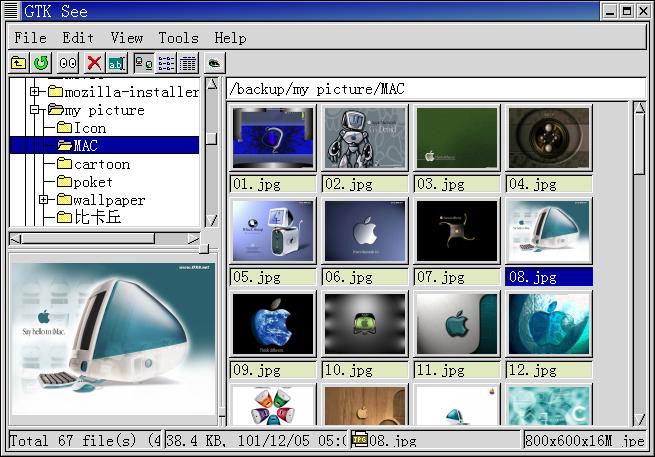Switch to details table view
Image resolution: width=655 pixels, height=457 pixels.
[x=188, y=63]
